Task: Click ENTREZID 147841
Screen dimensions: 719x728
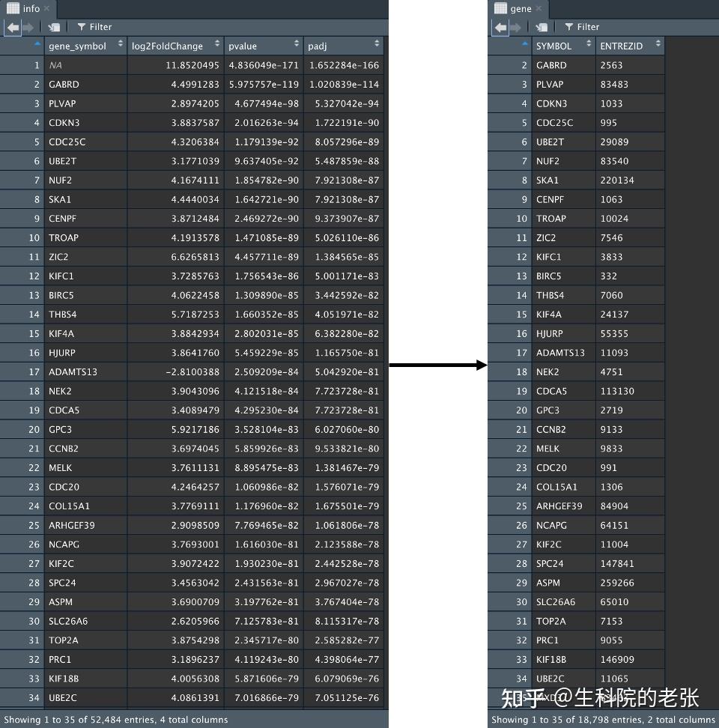Action: (x=617, y=564)
